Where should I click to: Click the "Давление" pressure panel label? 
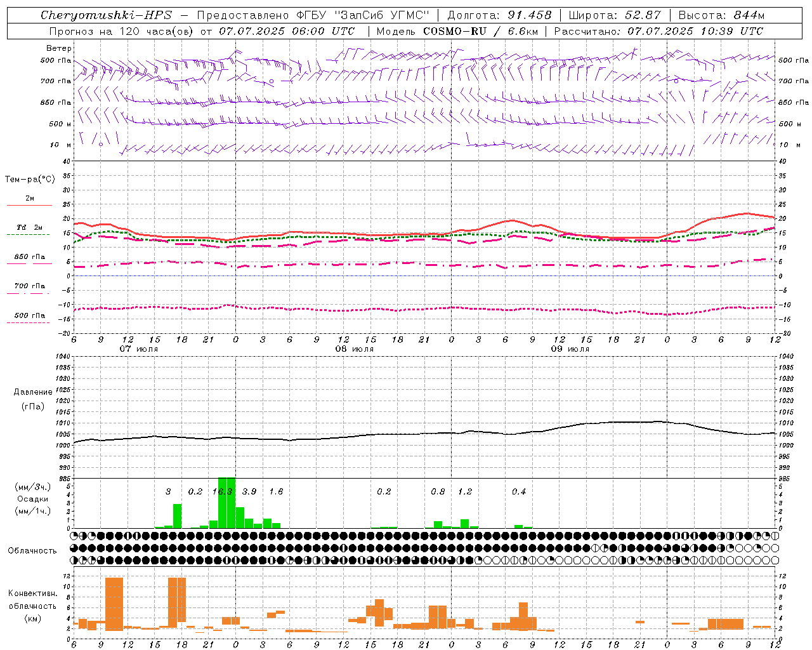click(x=33, y=392)
